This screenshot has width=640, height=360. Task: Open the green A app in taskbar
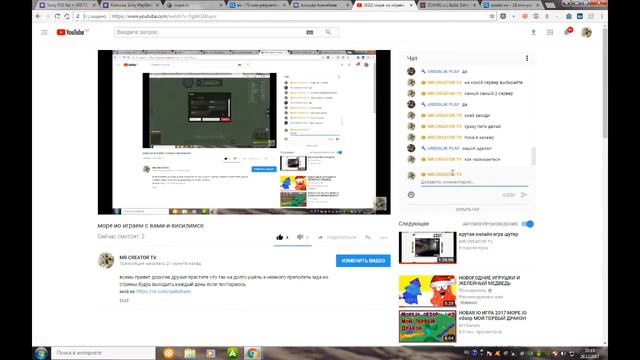[232, 353]
